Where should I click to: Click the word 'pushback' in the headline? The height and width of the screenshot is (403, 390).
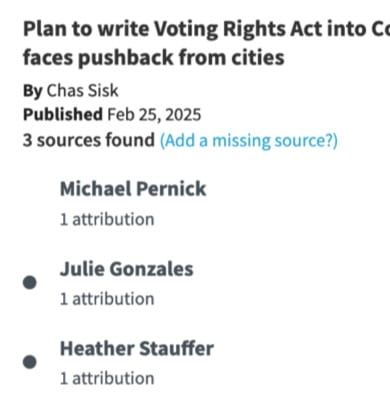click(x=126, y=57)
